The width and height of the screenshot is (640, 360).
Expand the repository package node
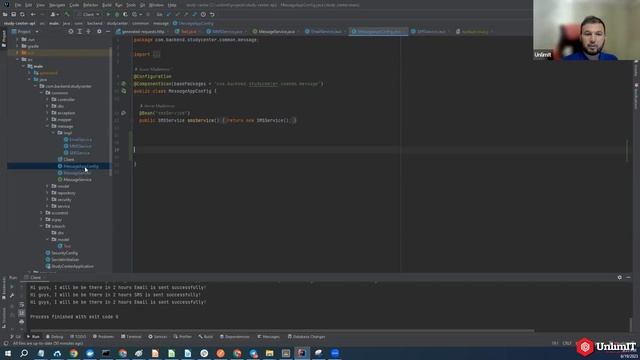click(47, 193)
